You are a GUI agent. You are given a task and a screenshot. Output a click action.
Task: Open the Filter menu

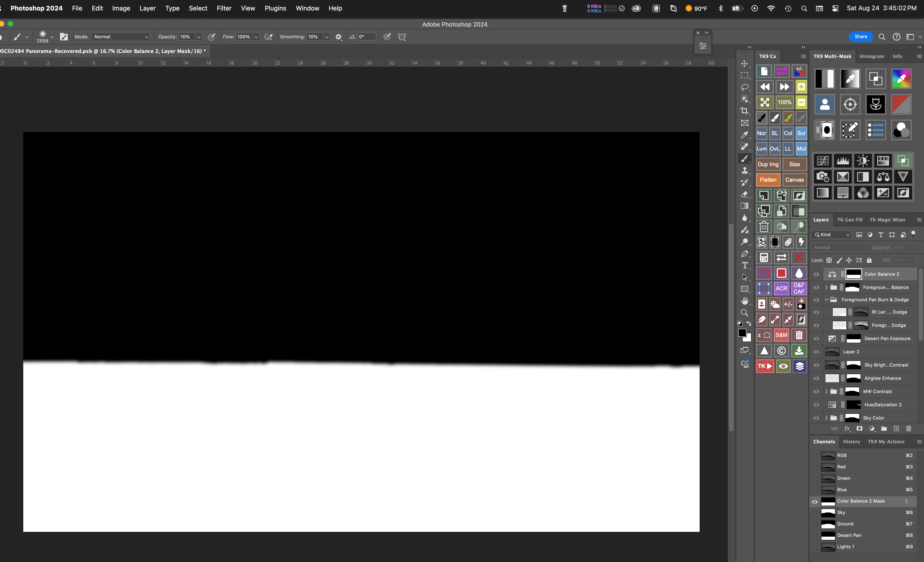click(224, 8)
